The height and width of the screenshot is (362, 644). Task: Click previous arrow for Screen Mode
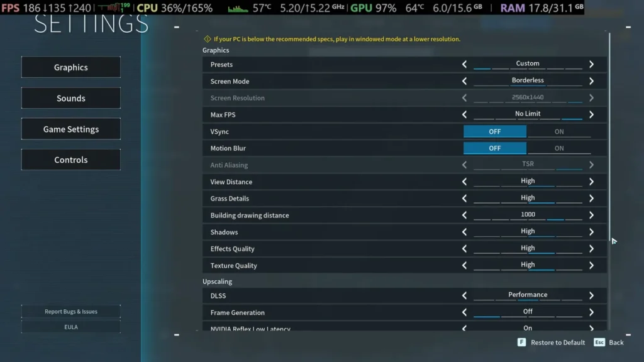pos(465,81)
